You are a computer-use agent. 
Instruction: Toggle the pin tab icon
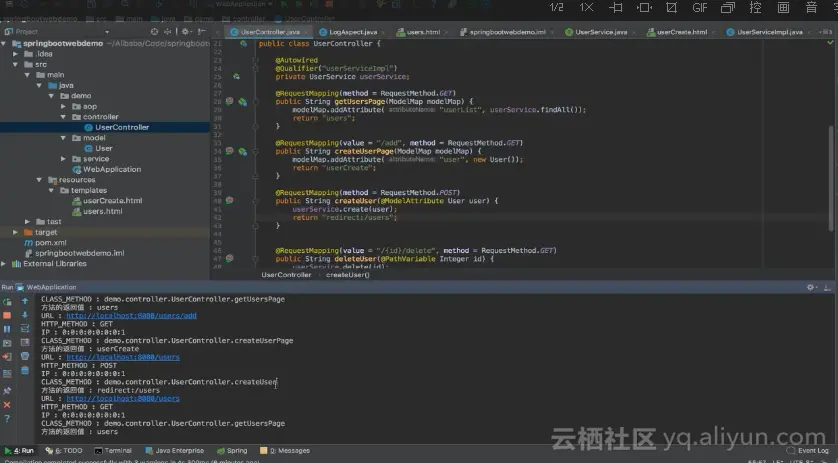pyautogui.click(x=7, y=391)
